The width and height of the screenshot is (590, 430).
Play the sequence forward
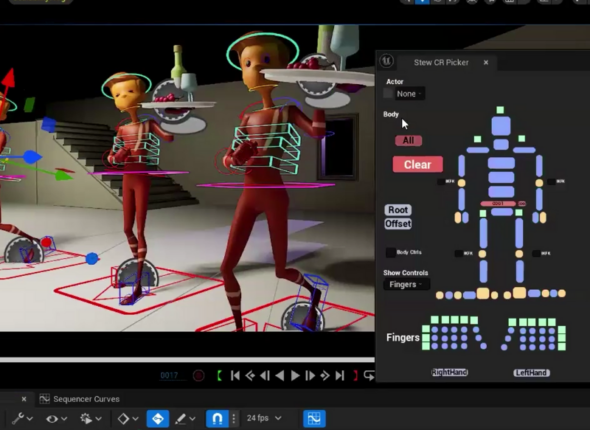click(295, 375)
